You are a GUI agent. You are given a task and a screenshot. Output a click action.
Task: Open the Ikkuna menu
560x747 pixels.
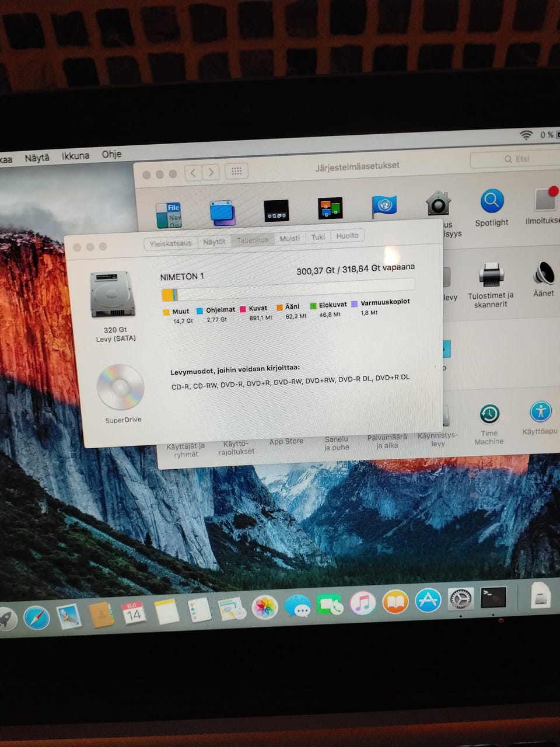(76, 156)
